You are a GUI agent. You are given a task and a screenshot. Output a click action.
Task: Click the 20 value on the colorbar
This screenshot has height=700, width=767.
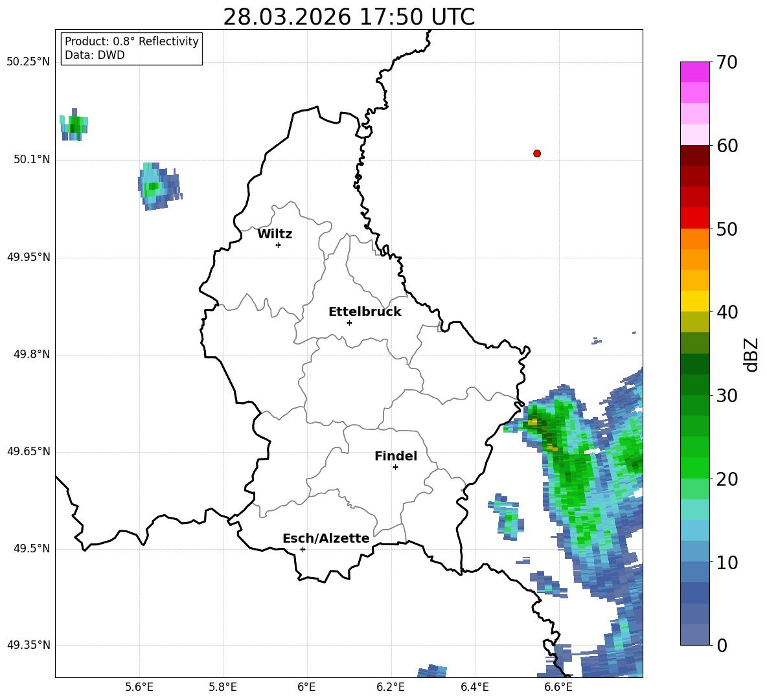727,479
